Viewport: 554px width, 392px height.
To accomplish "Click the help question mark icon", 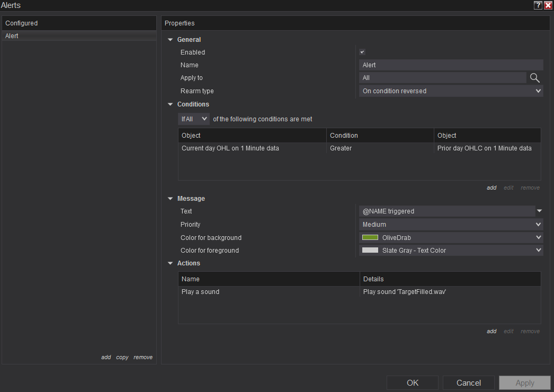I will (x=538, y=5).
